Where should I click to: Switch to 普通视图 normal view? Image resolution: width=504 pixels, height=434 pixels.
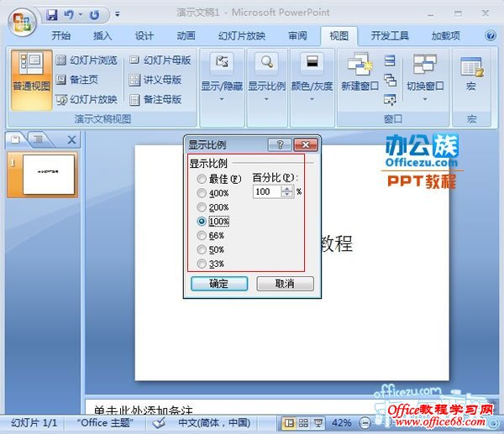31,80
